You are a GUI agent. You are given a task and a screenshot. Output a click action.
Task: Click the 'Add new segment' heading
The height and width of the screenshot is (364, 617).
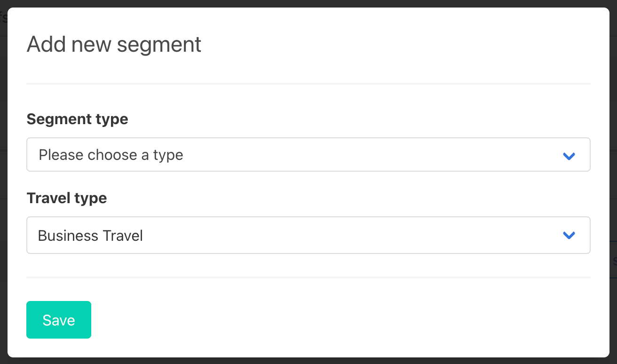(114, 45)
